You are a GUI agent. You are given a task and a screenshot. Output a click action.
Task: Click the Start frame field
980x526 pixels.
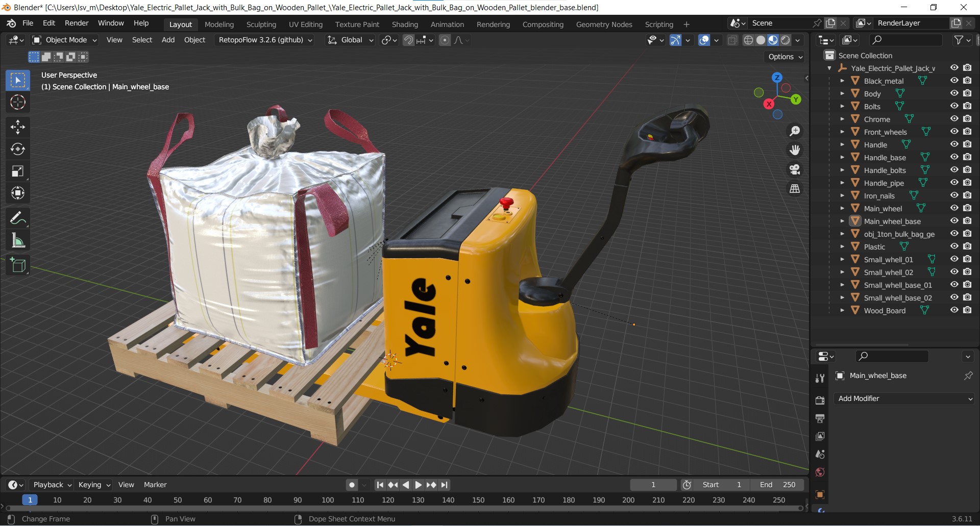(721, 485)
